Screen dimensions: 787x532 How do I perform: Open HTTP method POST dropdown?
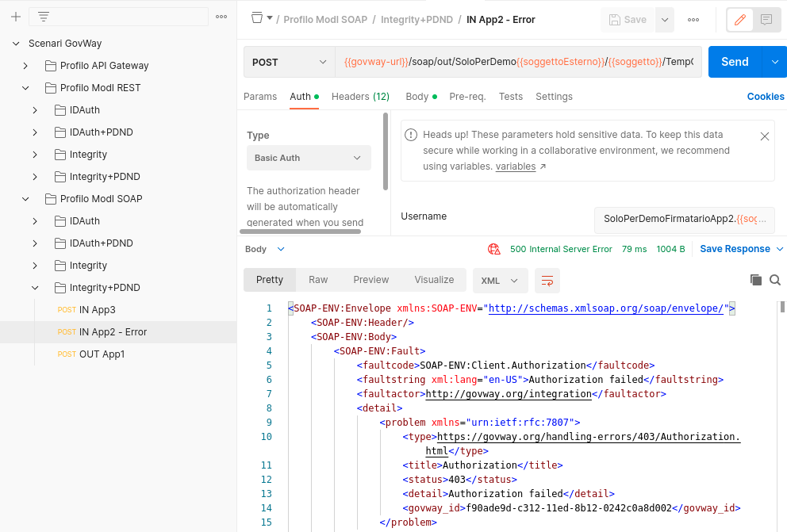click(x=289, y=62)
